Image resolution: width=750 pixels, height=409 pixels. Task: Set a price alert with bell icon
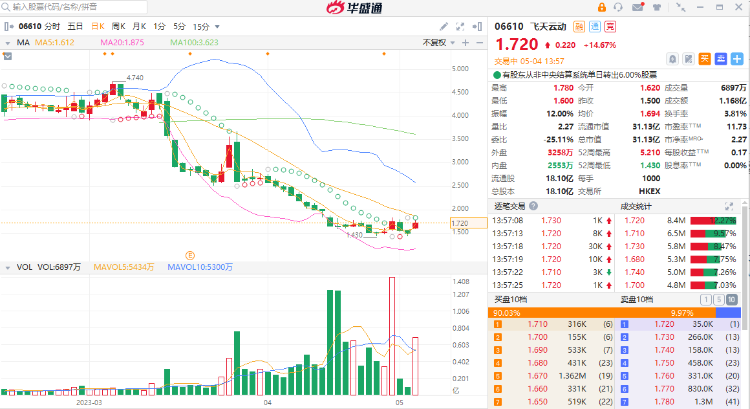coord(673,59)
